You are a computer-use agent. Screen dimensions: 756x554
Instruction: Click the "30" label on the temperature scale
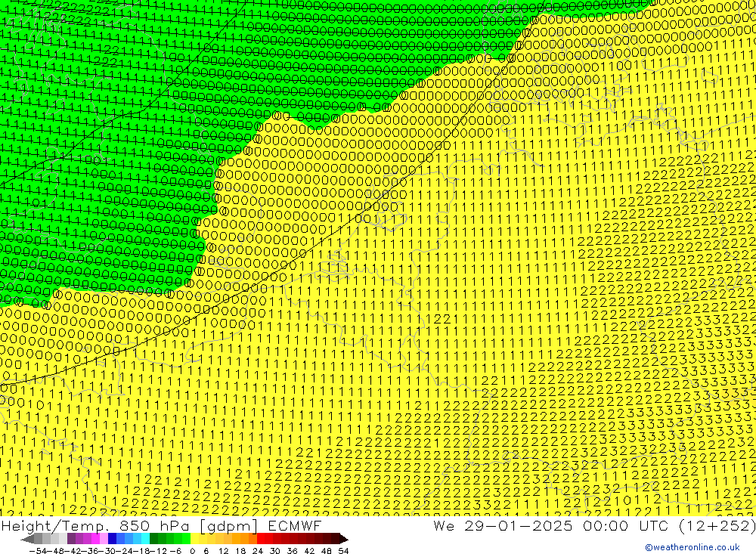click(x=275, y=551)
